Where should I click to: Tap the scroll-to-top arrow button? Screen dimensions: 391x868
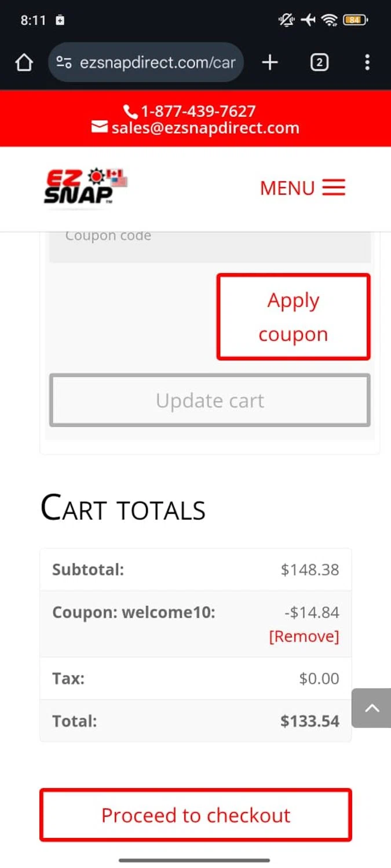371,708
